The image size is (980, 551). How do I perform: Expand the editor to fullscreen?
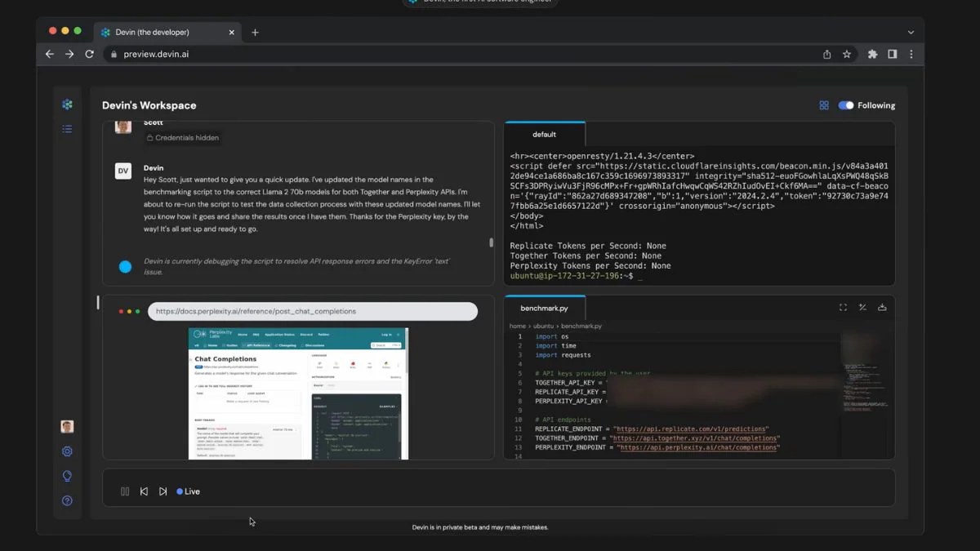842,307
